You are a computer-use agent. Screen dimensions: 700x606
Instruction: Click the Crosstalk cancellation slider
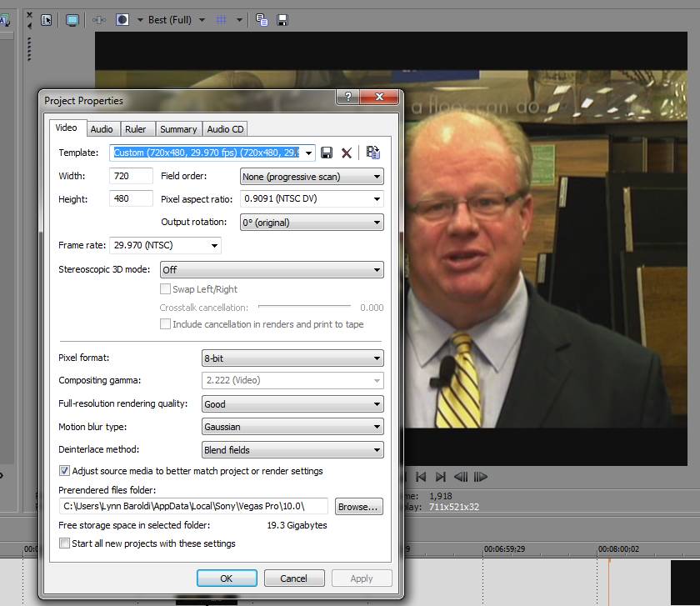tap(304, 307)
